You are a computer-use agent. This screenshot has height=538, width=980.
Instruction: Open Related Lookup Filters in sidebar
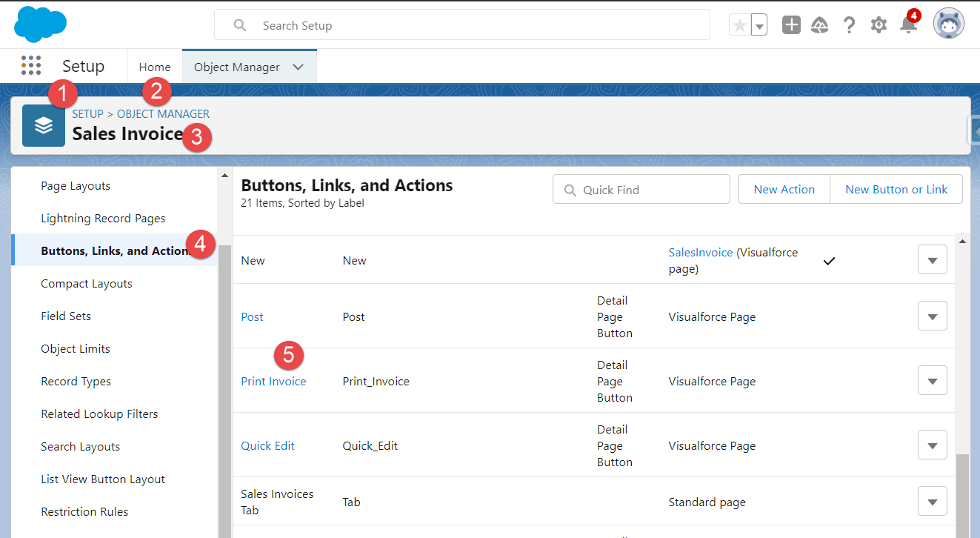(x=99, y=414)
